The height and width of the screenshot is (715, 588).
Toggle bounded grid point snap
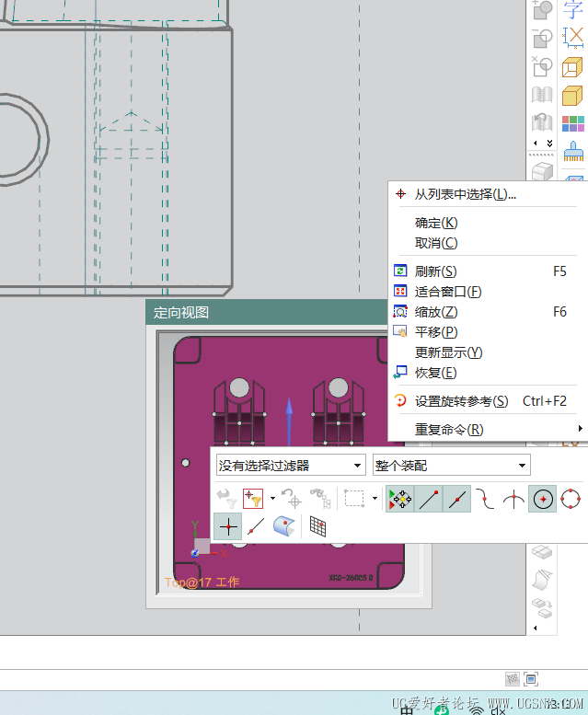coord(317,526)
